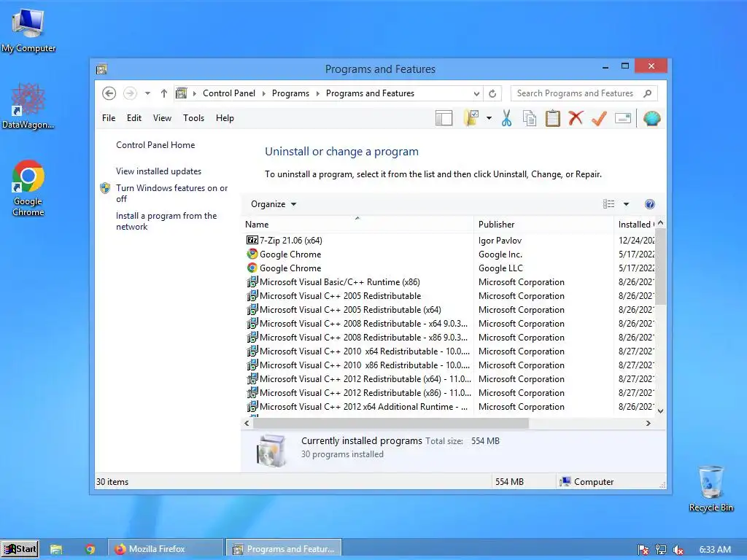Image resolution: width=747 pixels, height=560 pixels.
Task: Click Control Panel in the breadcrumb path
Action: tap(229, 93)
